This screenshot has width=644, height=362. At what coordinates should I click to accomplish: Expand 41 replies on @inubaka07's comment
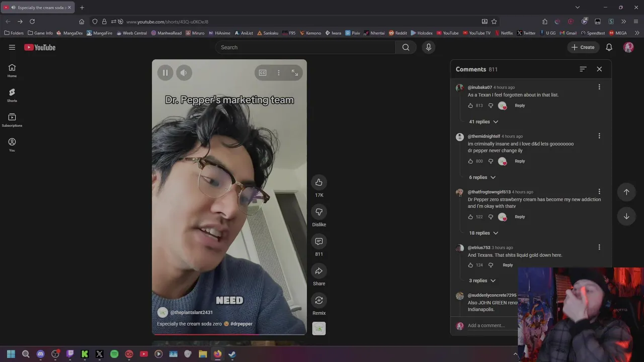[484, 122]
